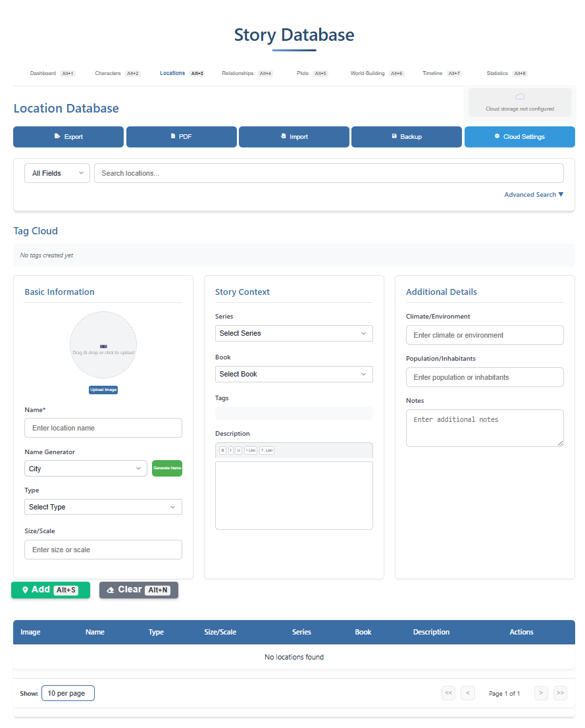Expand the Advanced Search options
This screenshot has width=585, height=728.
pyautogui.click(x=533, y=194)
